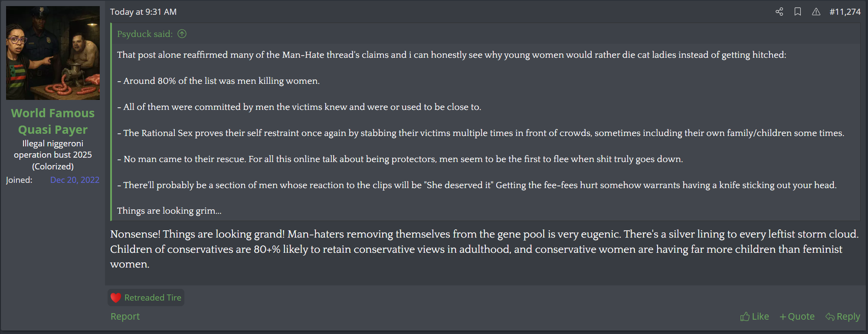Click the thumbs-up icon beside Like
Image resolution: width=868 pixels, height=334 pixels.
[x=745, y=317]
